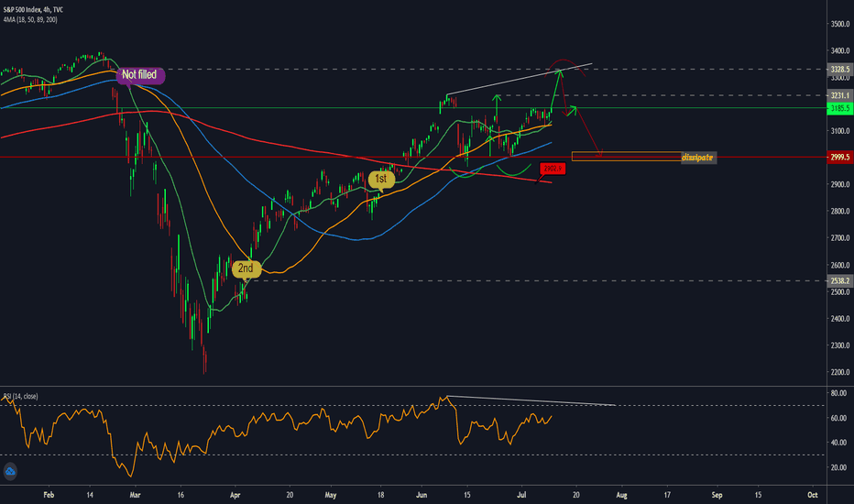The width and height of the screenshot is (854, 504).
Task: Click the RSI (14, close) indicator legend
Action: coord(20,396)
